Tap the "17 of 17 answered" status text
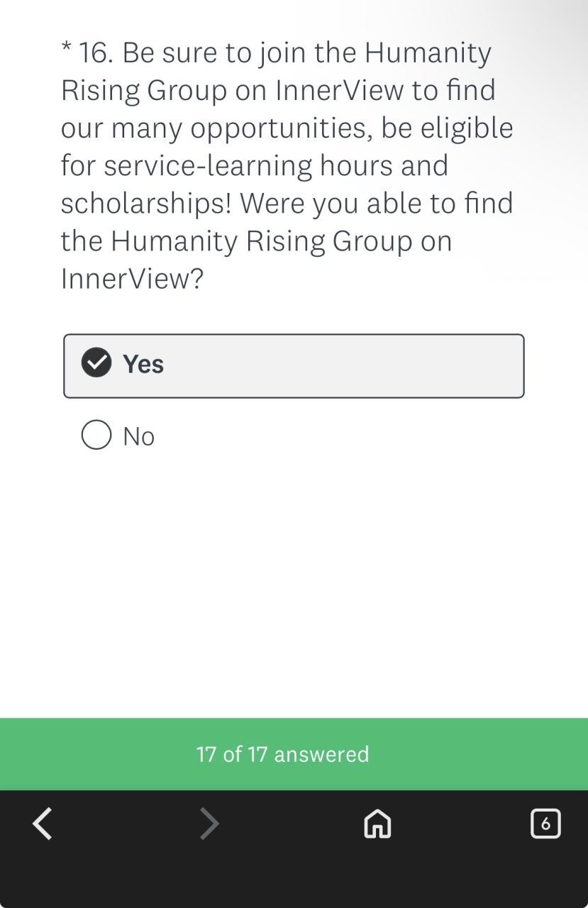Screen dimensions: 588x908 coord(282,753)
